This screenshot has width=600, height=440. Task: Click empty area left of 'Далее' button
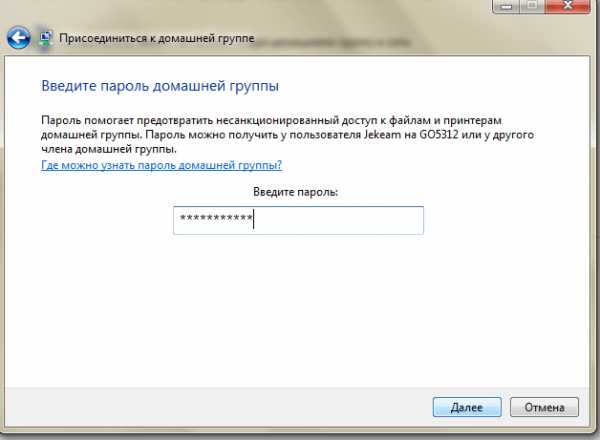[x=250, y=407]
